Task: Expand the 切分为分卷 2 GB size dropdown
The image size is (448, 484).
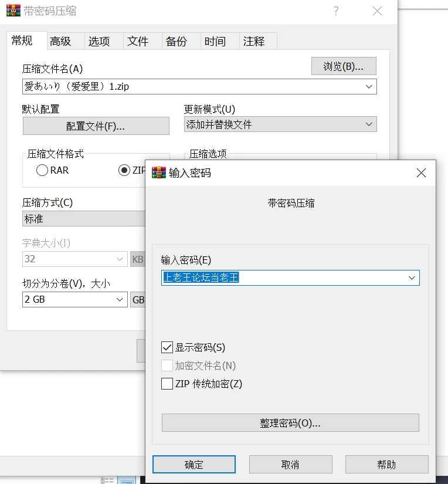Action: (x=120, y=300)
